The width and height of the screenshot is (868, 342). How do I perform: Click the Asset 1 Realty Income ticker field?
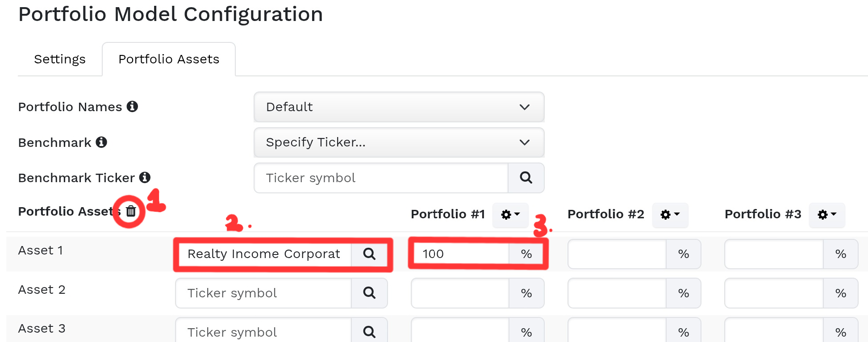[x=263, y=254]
